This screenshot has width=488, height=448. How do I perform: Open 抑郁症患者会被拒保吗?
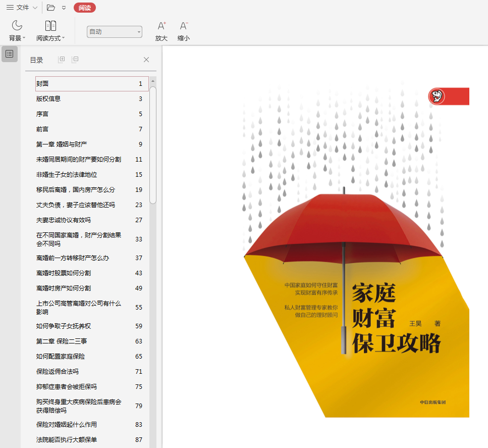pyautogui.click(x=92, y=386)
